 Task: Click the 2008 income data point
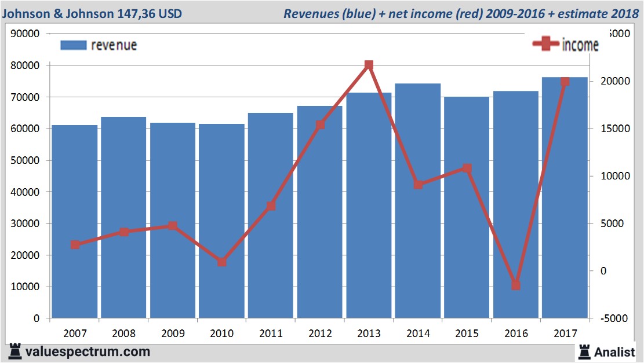coord(124,232)
